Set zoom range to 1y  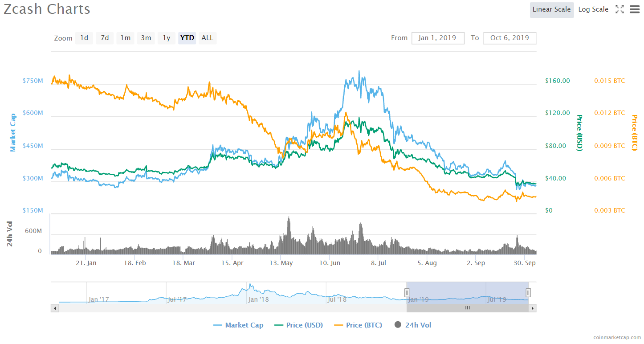(166, 38)
